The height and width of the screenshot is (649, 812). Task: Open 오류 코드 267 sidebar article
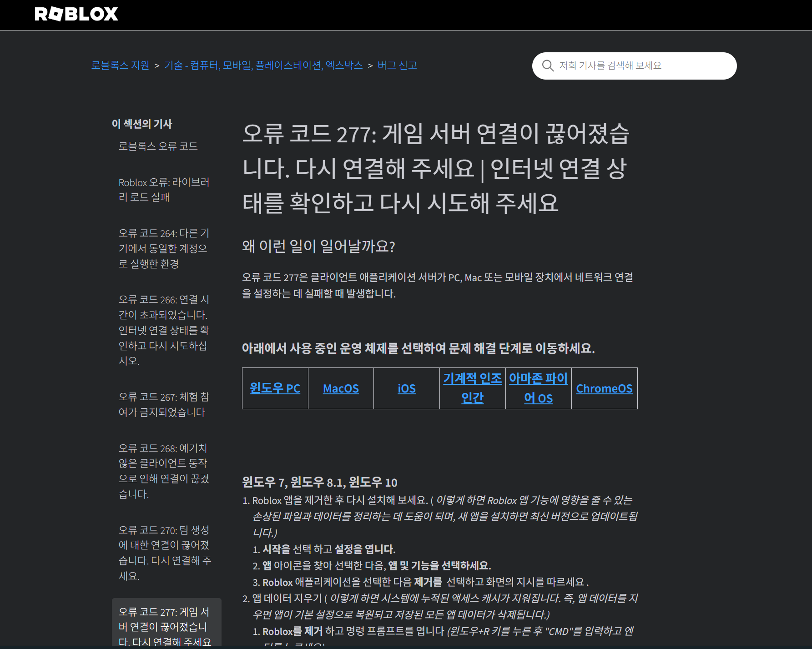click(x=164, y=404)
